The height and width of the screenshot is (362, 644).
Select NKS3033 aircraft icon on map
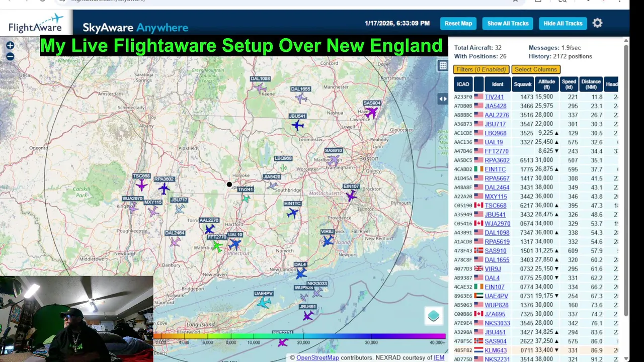point(317,293)
